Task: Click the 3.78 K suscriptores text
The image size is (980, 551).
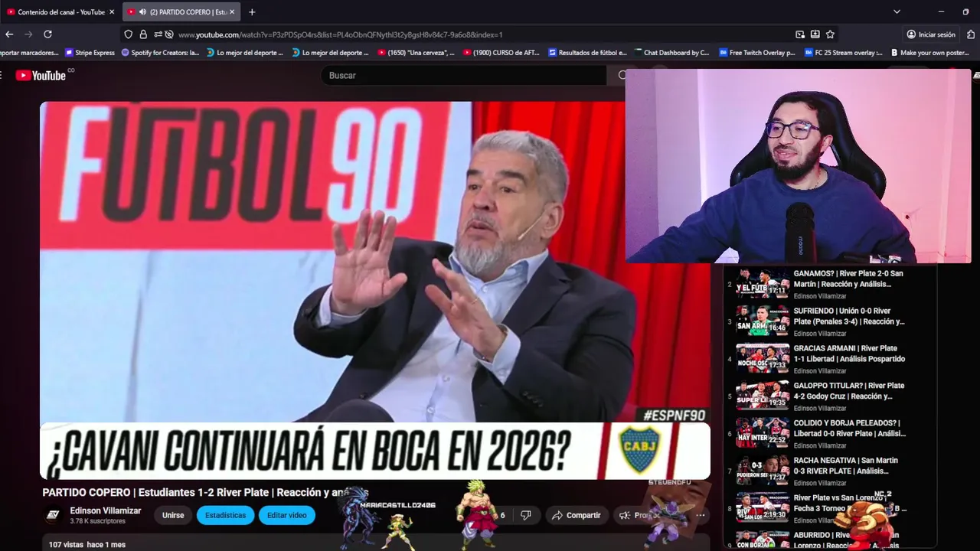Action: [97, 521]
